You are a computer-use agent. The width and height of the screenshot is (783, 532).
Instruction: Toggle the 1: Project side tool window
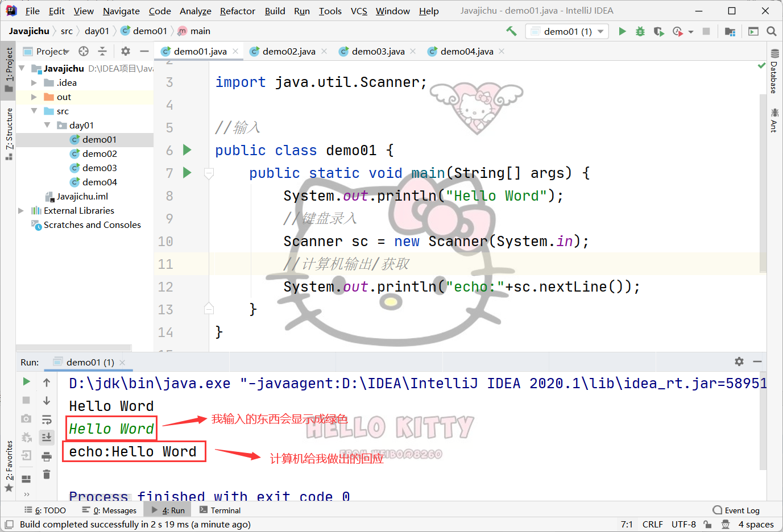coord(9,69)
